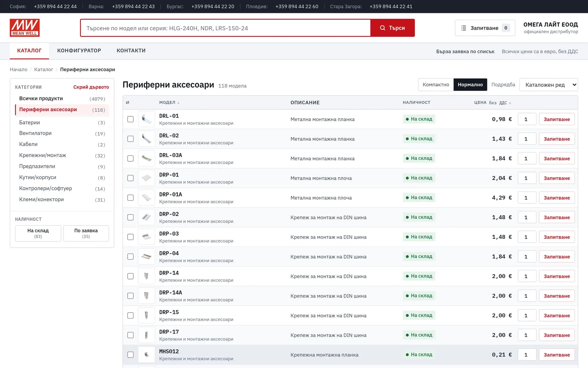The image size is (588, 368).
Task: Click the quantity field for DRP-01
Action: pos(527,178)
